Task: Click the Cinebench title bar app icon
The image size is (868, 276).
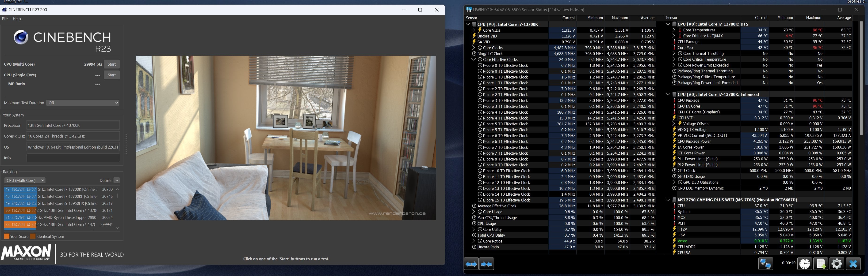Action: [4, 10]
